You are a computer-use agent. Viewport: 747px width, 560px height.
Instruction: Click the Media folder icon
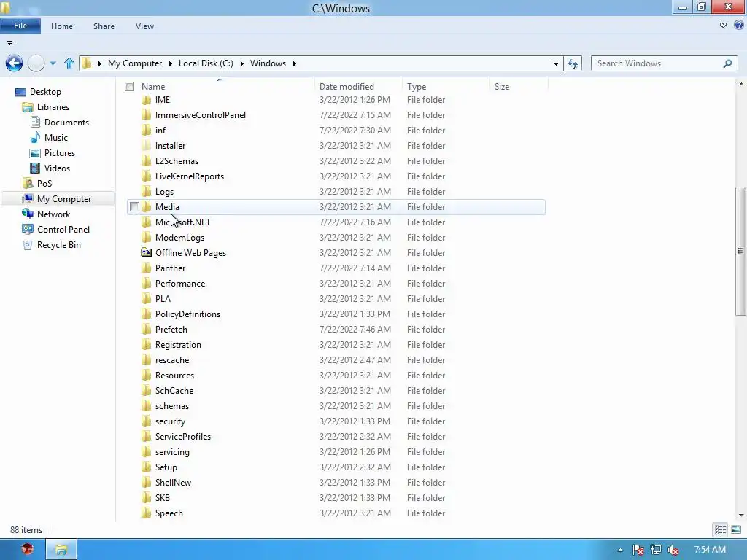(146, 206)
